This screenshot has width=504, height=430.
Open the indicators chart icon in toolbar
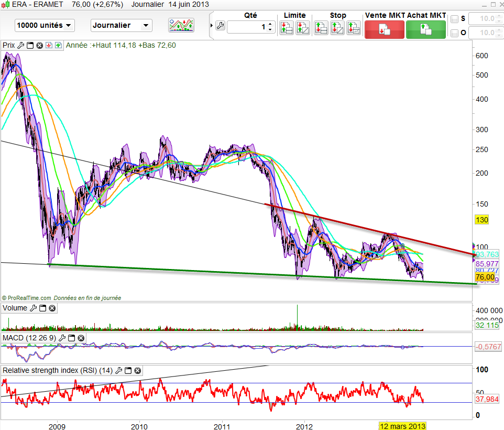[181, 25]
